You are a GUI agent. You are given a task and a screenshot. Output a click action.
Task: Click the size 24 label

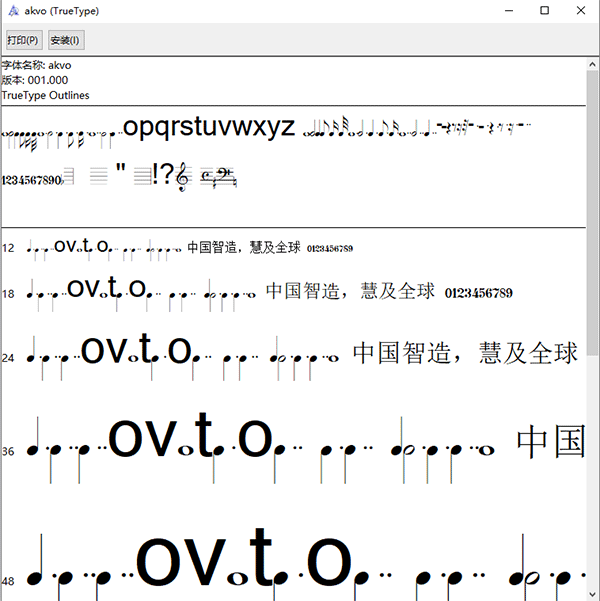8,358
